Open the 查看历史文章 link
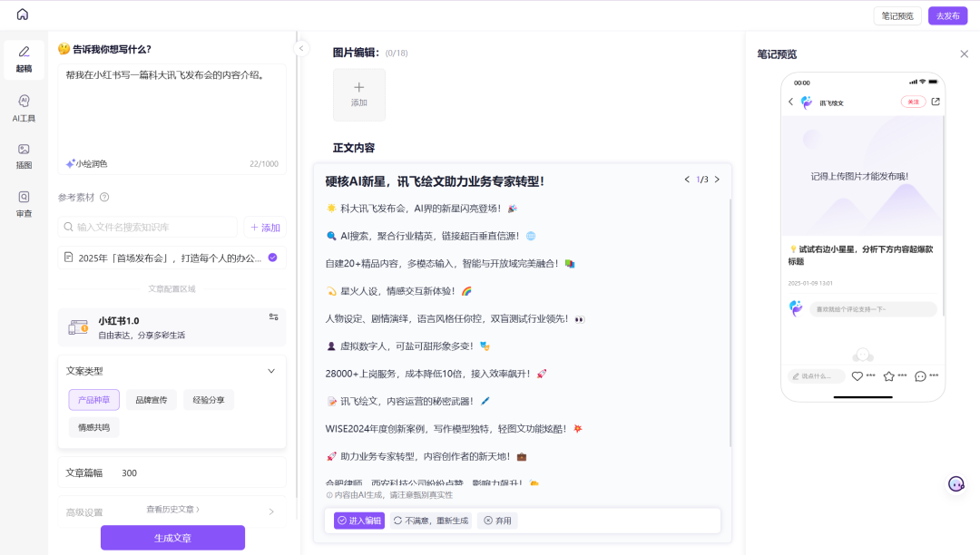 (173, 510)
